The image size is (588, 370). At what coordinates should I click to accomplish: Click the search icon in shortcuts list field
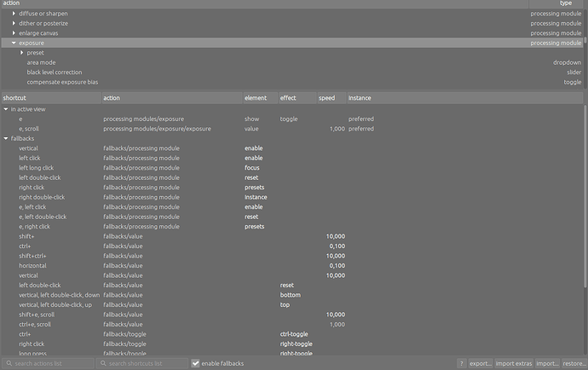[103, 363]
